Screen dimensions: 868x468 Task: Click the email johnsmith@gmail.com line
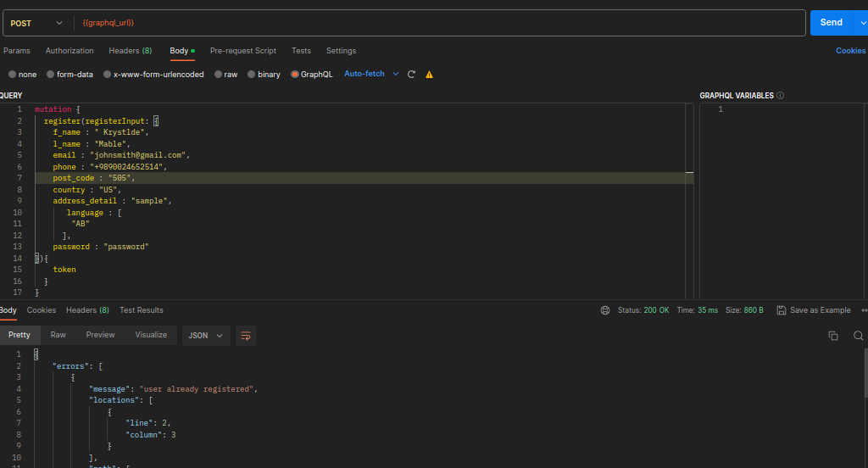click(121, 155)
